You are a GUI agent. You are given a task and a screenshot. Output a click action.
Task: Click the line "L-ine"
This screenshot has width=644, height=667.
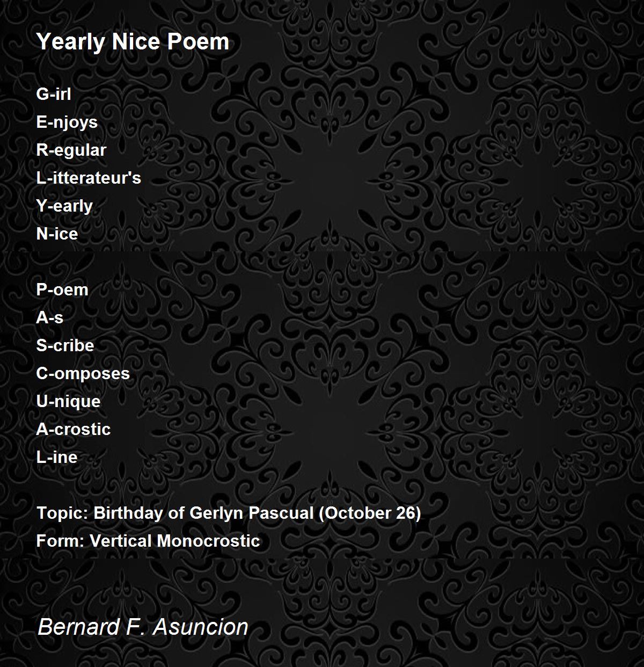click(56, 457)
